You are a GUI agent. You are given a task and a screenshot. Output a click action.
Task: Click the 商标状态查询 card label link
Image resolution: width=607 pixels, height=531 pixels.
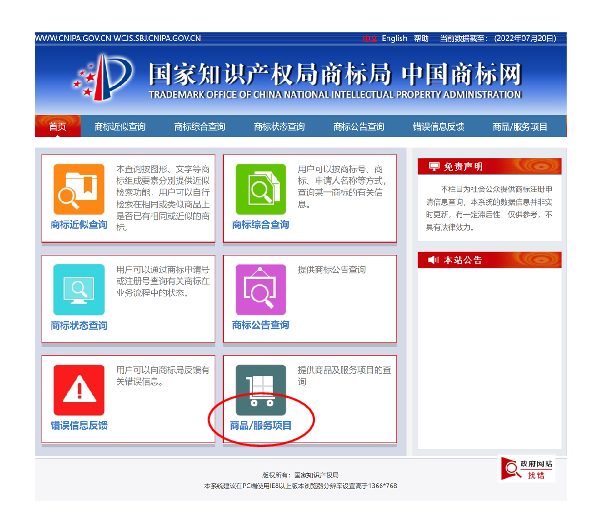point(79,325)
